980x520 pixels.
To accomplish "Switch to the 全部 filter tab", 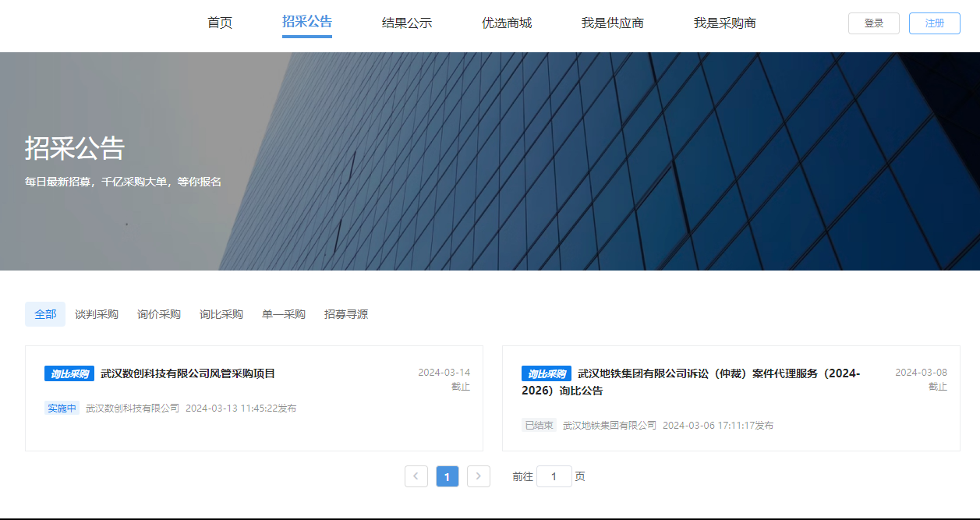I will [x=45, y=314].
